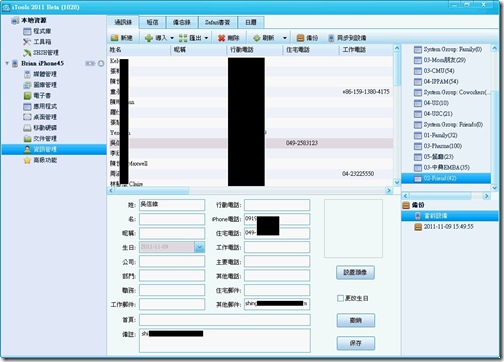This screenshot has width=504, height=362.
Task: Select group 04-USC(21)
Action: [433, 114]
